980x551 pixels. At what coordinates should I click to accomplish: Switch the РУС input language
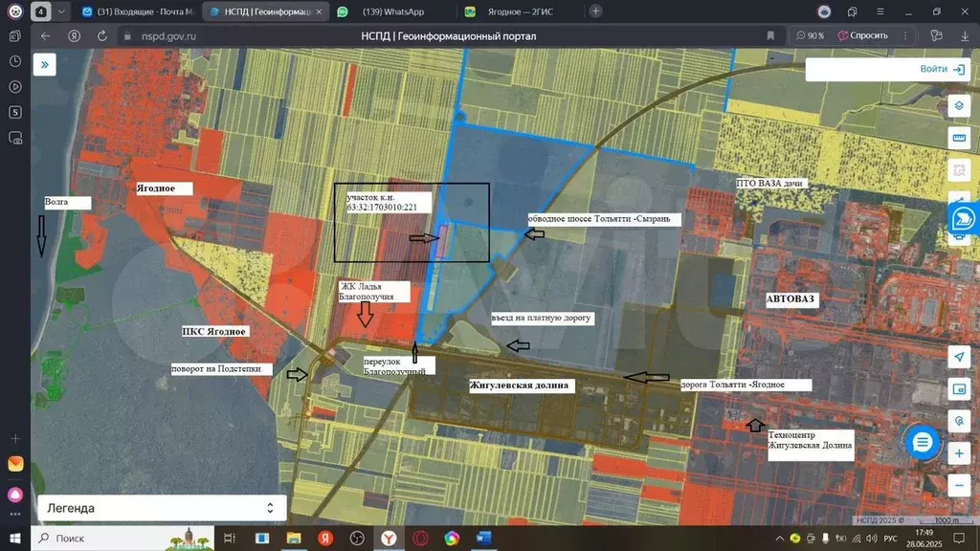pyautogui.click(x=891, y=539)
